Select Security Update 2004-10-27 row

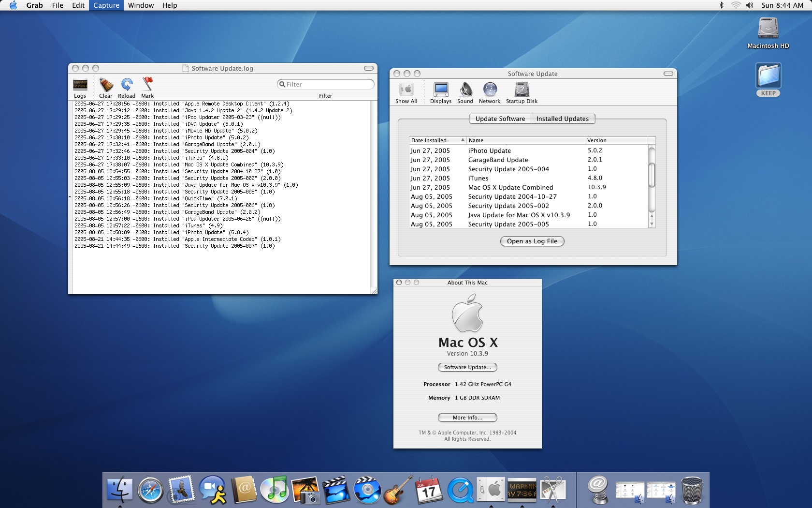[x=528, y=196]
